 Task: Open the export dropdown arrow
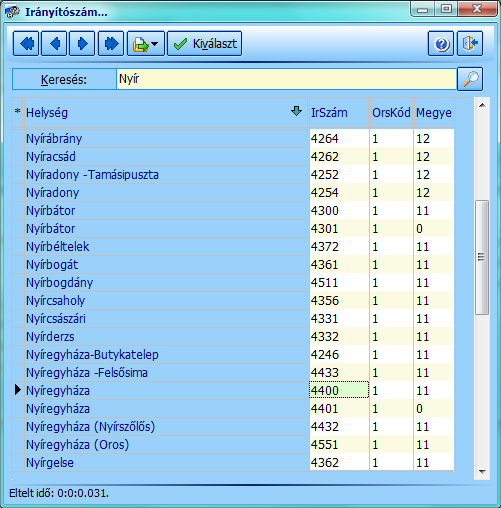coord(155,44)
